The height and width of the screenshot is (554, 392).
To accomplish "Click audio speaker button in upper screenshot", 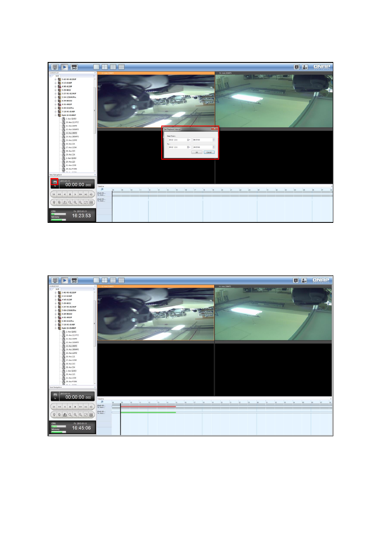I will pos(91,194).
